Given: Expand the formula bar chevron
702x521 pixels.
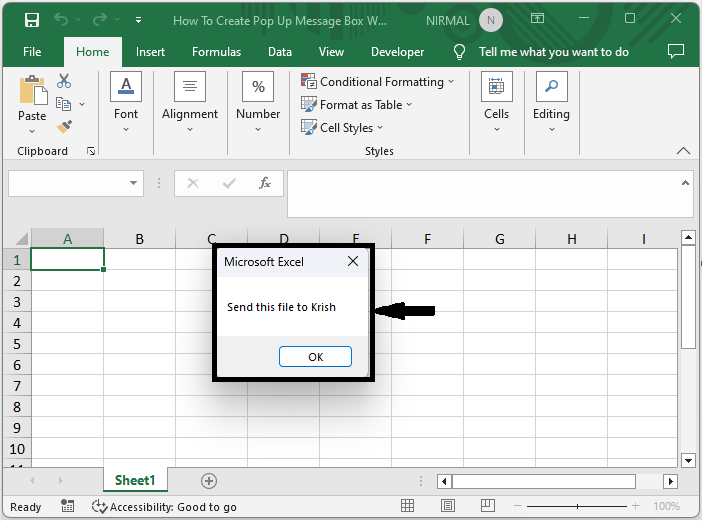Looking at the screenshot, I should point(685,183).
